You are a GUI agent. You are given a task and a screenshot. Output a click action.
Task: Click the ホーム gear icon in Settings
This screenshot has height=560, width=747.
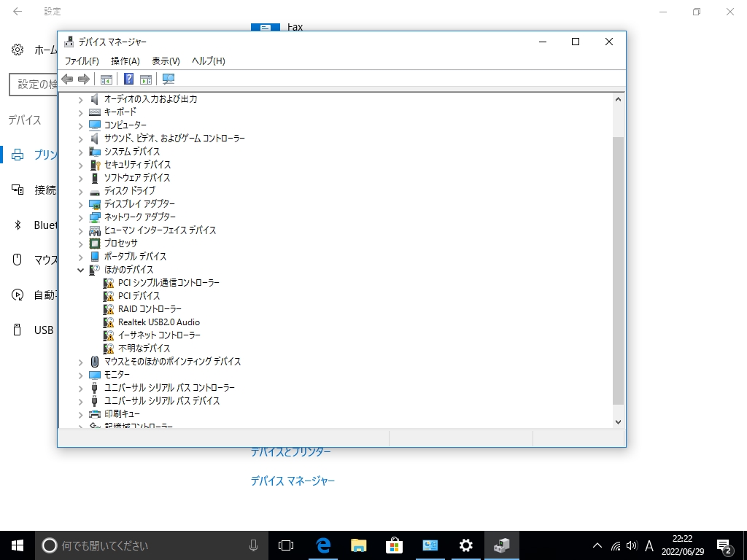point(18,50)
